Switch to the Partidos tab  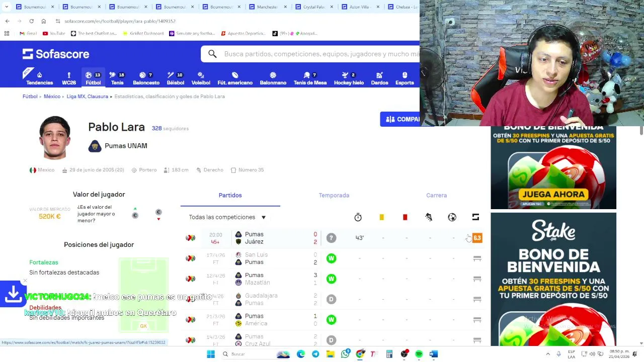pos(230,195)
